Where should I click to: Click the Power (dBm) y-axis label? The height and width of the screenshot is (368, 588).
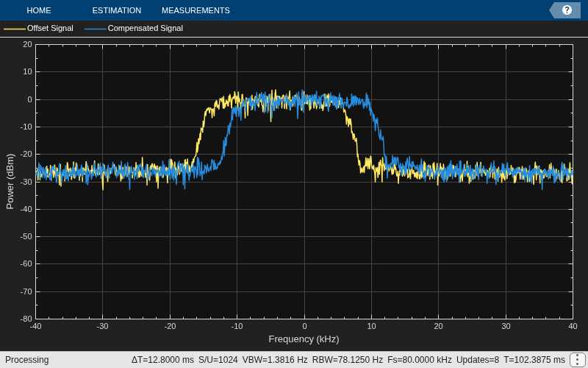click(10, 182)
